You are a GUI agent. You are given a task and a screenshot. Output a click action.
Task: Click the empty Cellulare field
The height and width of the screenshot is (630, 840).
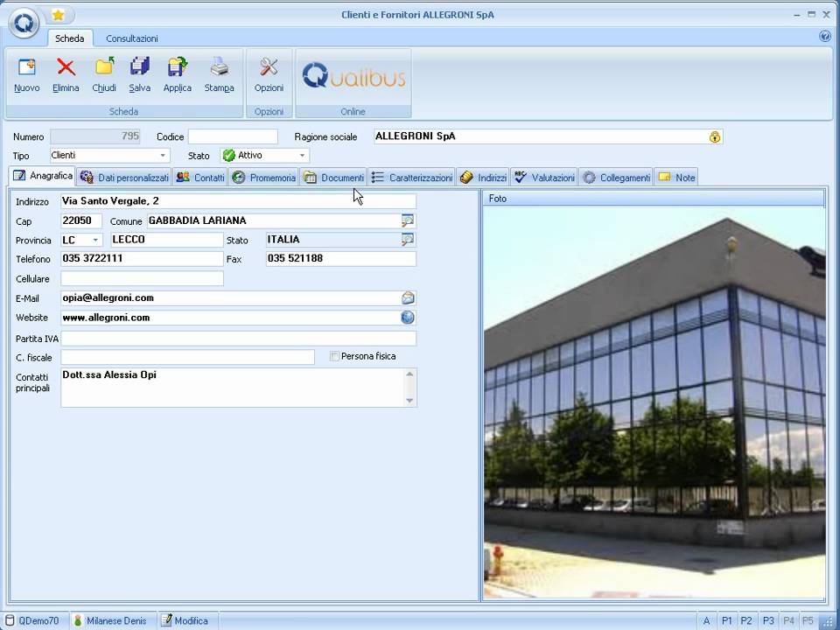pos(142,278)
